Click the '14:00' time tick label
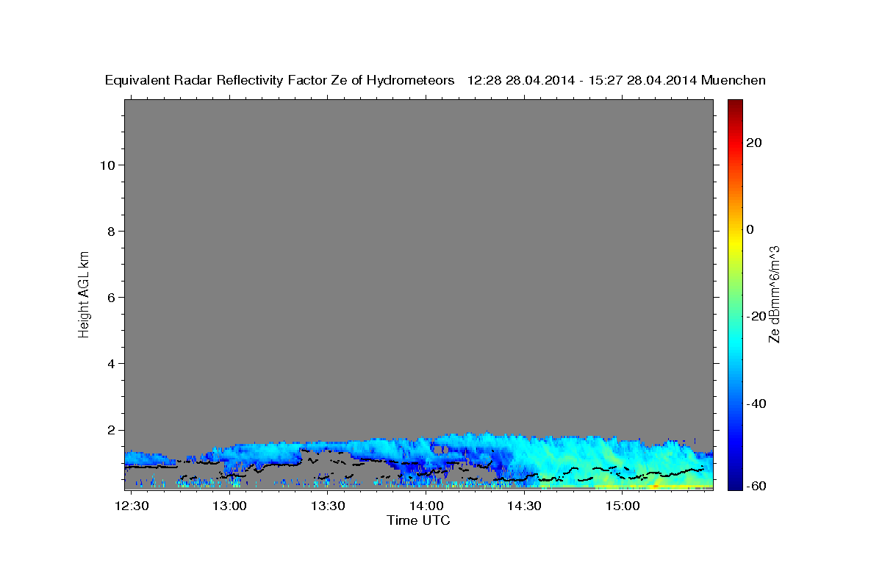Screen dimensions: 882x588 pos(426,506)
